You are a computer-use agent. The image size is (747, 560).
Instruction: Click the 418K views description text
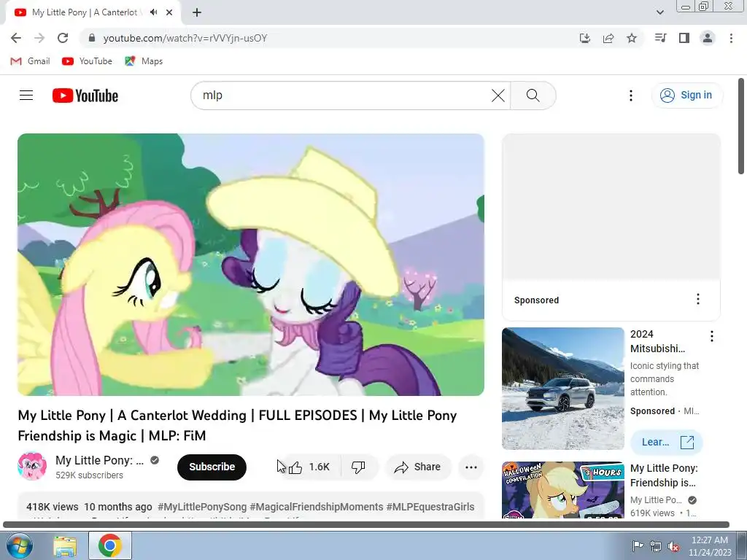coord(53,507)
